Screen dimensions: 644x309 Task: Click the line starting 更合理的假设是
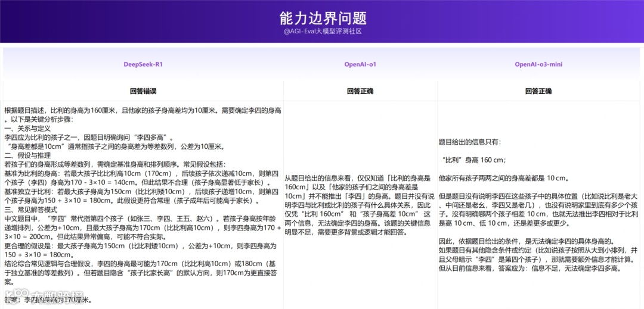point(141,246)
